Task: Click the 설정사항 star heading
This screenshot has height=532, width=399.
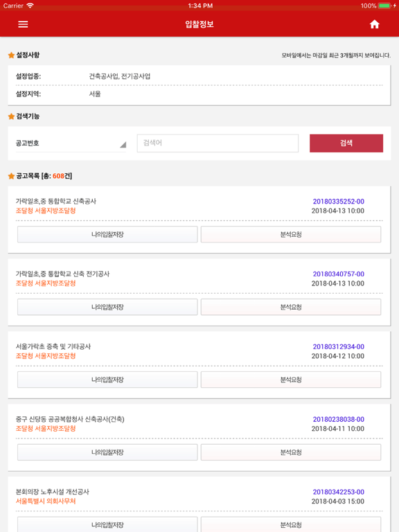Action: click(24, 55)
